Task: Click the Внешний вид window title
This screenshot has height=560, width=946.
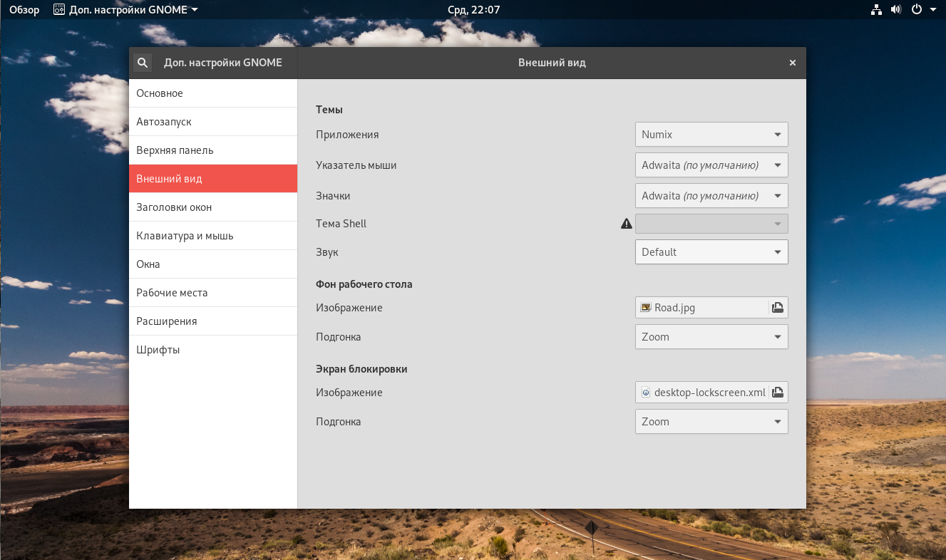Action: [552, 63]
